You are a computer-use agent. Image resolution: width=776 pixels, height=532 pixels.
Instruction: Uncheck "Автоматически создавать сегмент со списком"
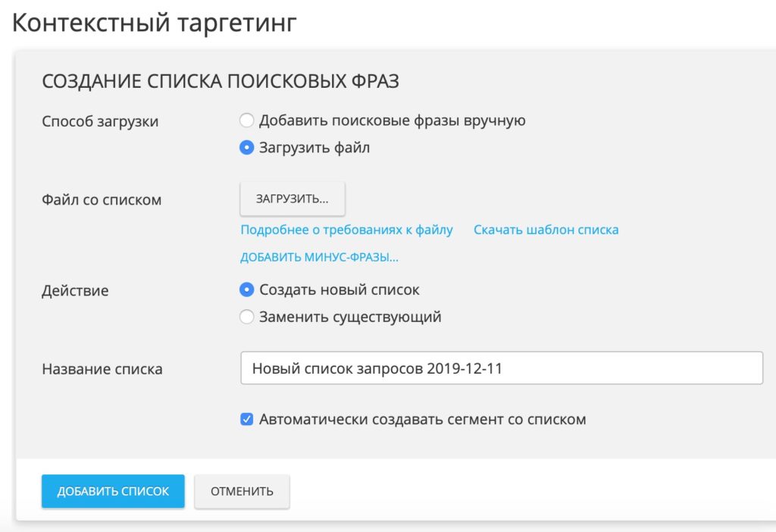click(x=247, y=418)
